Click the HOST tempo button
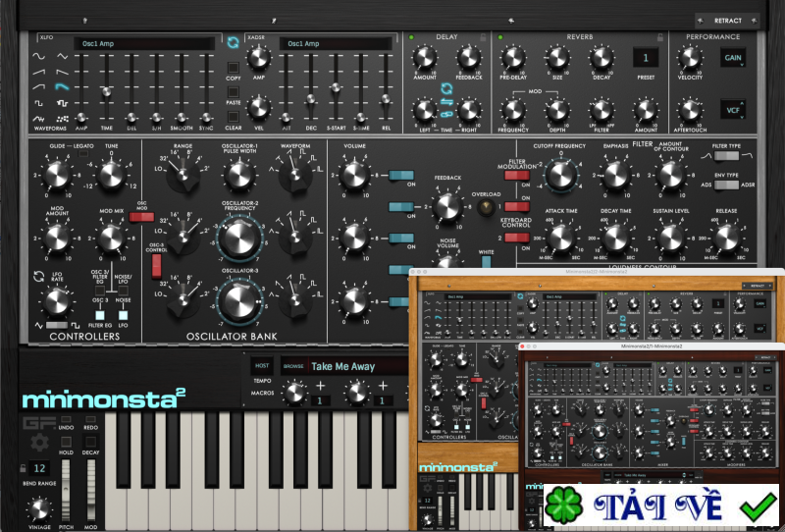Viewport: 785px width, 532px height. (262, 366)
